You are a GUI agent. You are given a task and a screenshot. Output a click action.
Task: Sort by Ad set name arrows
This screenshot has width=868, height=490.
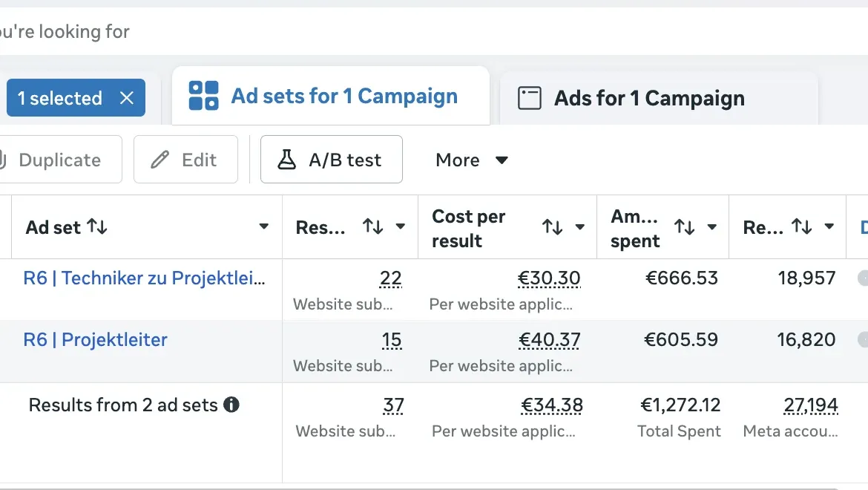(x=97, y=226)
